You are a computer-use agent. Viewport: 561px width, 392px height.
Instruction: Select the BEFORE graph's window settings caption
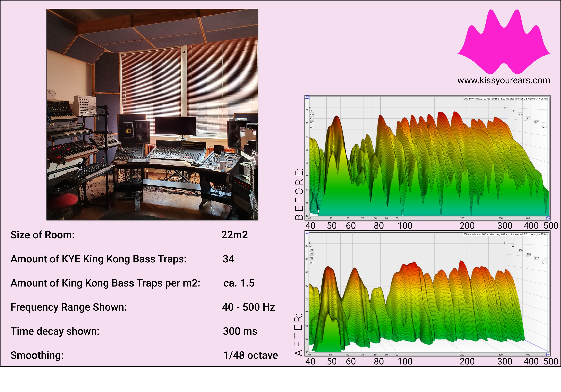pyautogui.click(x=506, y=99)
